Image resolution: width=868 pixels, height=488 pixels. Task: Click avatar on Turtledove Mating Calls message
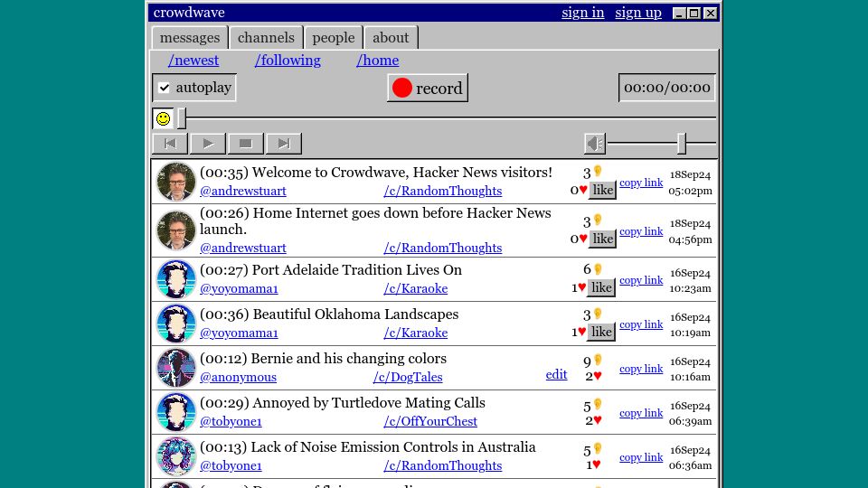point(176,412)
